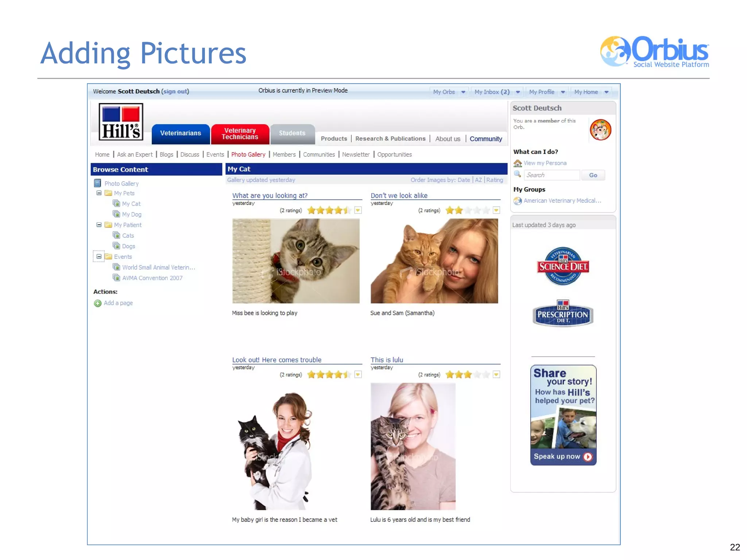Viewport: 747px width, 560px height.
Task: Open rating dropdown for 'This is lulu'
Action: pyautogui.click(x=496, y=374)
